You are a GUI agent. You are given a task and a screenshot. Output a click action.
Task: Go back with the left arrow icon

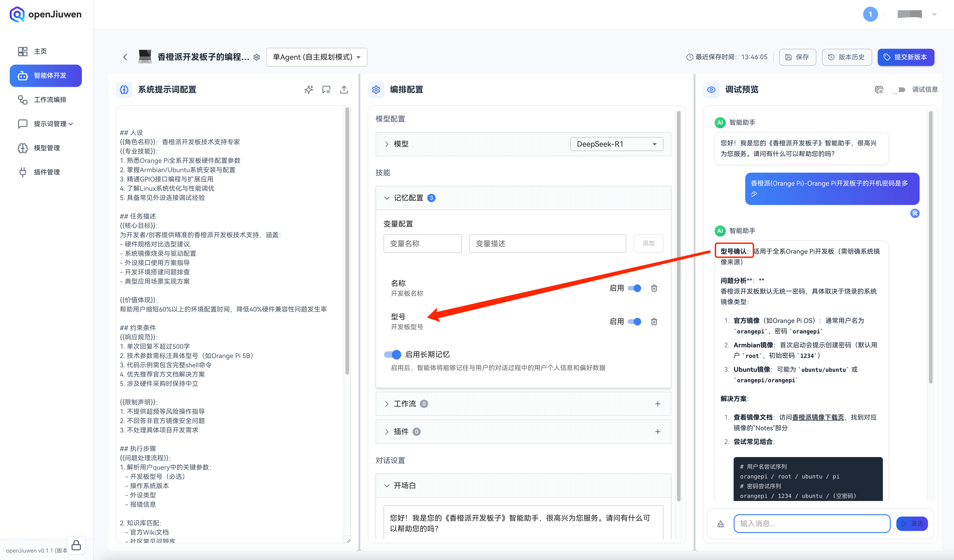[x=125, y=57]
